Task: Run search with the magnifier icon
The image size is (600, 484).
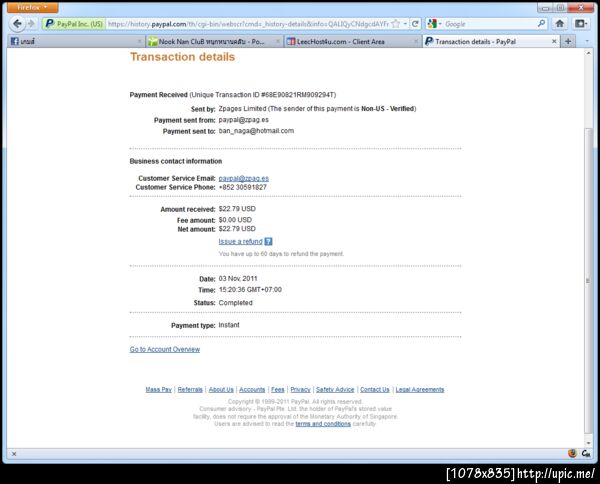Action: [x=541, y=24]
